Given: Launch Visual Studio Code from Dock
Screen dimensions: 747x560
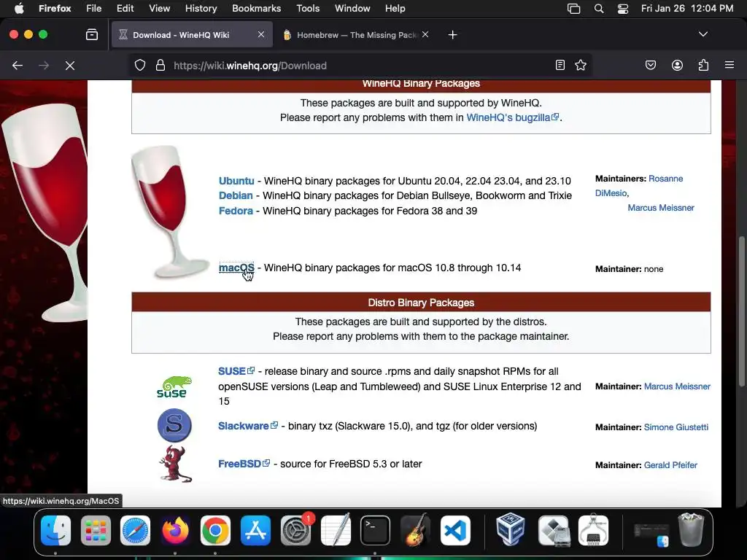Looking at the screenshot, I should 455,531.
